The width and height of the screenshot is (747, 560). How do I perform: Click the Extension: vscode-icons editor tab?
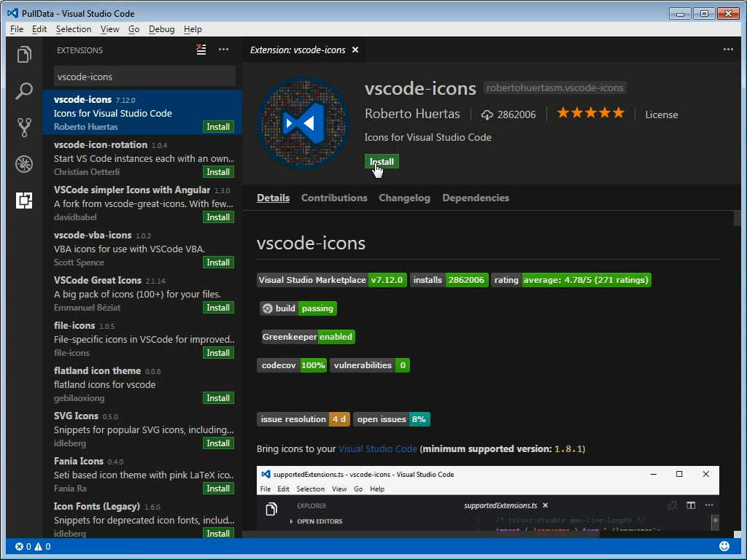click(304, 50)
